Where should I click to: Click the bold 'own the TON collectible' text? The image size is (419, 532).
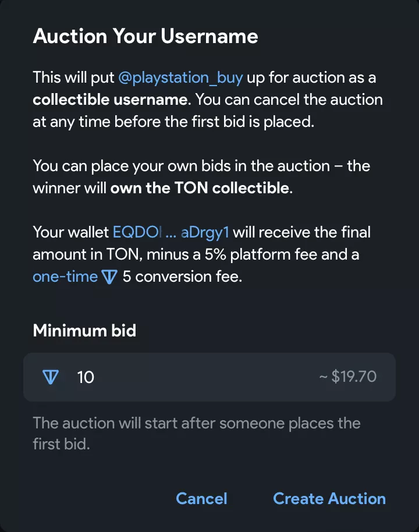click(199, 188)
